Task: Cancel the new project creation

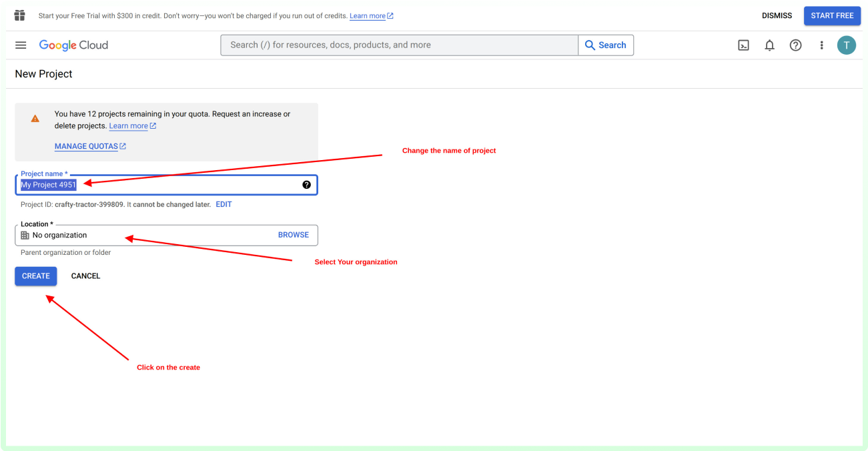Action: [x=85, y=276]
